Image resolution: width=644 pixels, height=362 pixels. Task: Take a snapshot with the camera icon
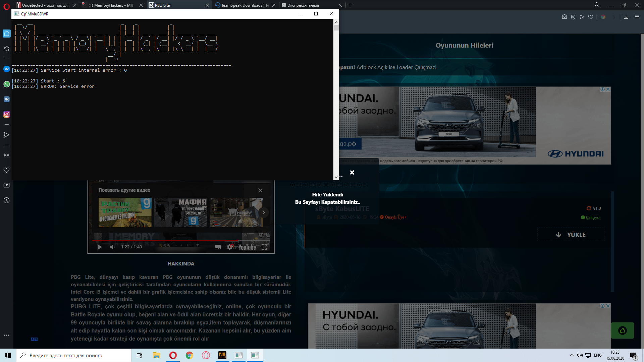pos(565,17)
